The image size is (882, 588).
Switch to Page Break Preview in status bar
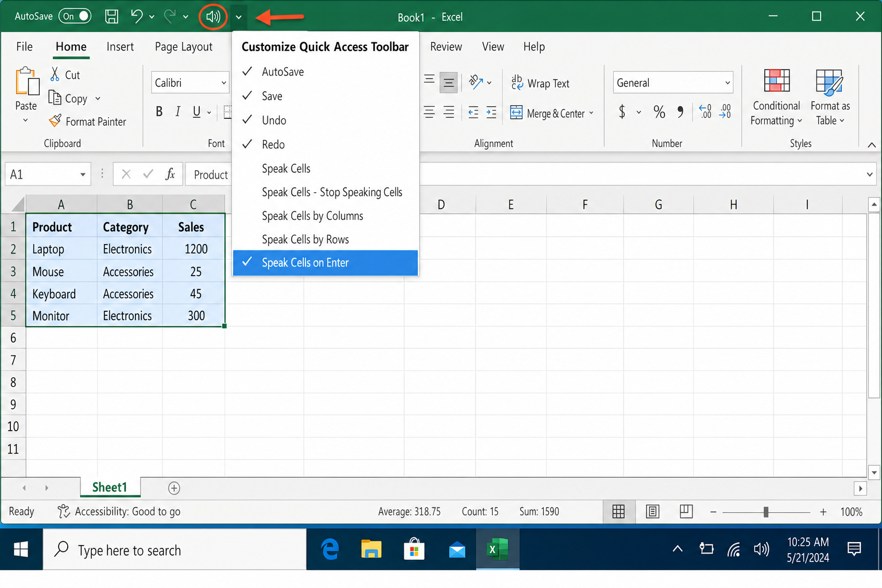point(686,512)
